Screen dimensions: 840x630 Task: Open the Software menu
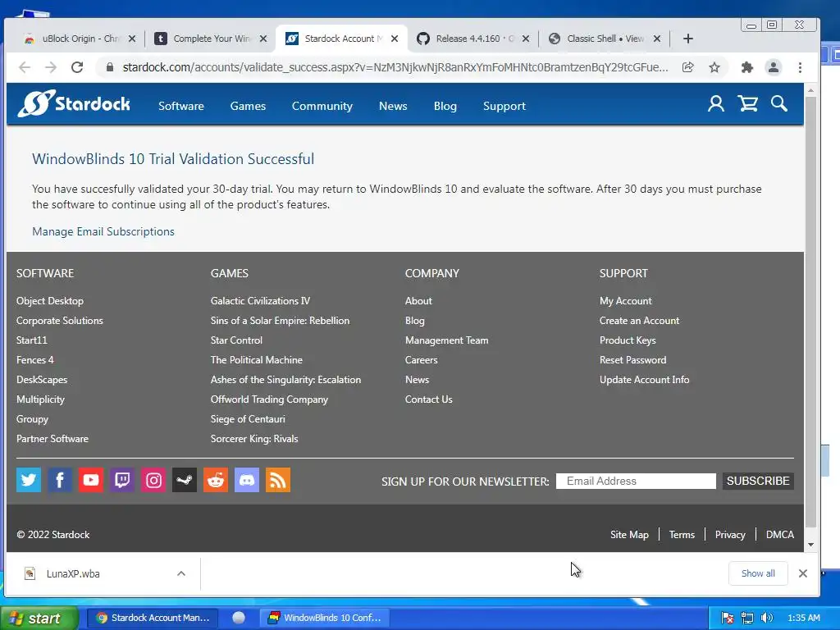(x=181, y=106)
